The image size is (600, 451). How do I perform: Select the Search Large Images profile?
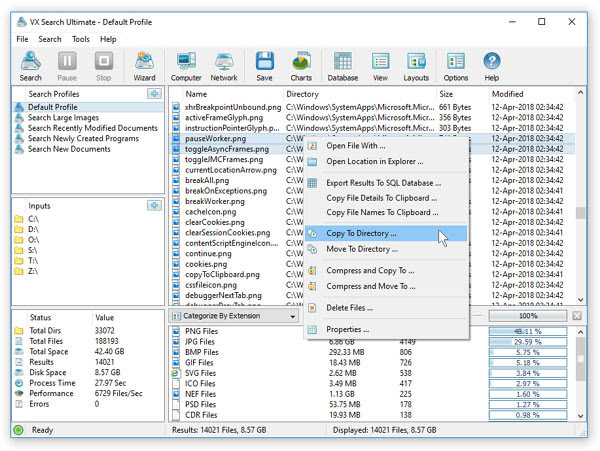pyautogui.click(x=88, y=117)
